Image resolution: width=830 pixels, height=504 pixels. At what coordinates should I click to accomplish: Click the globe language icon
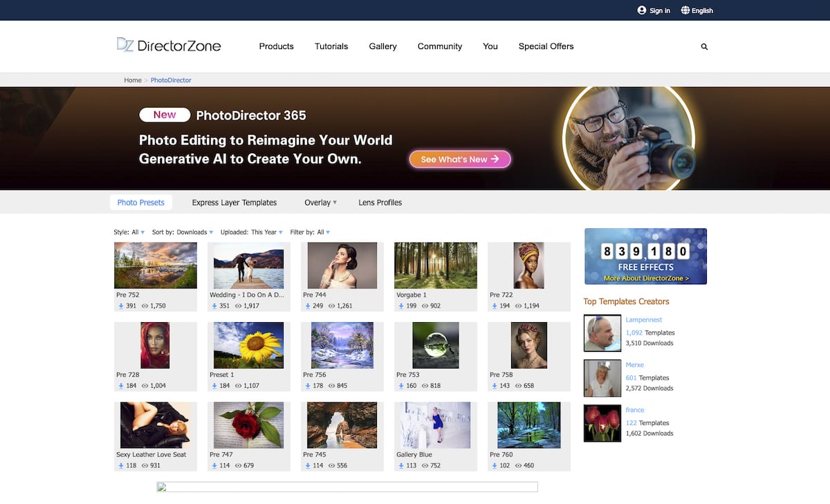point(685,10)
